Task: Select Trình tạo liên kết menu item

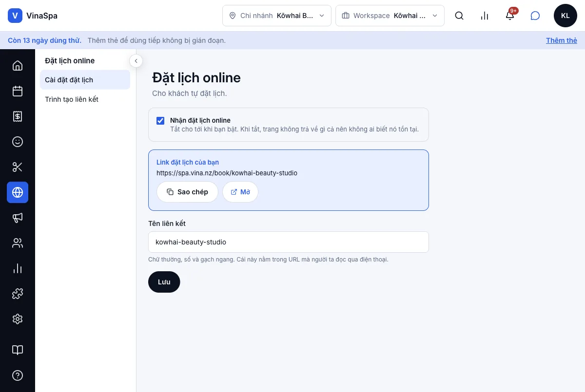Action: pos(85,99)
